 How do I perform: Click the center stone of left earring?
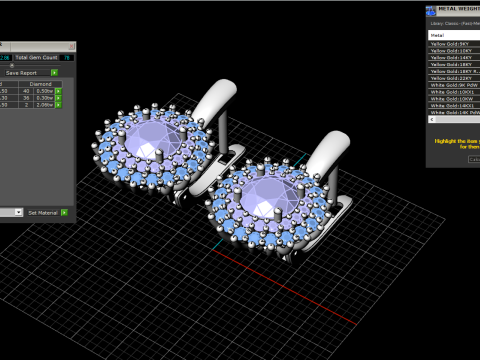(x=153, y=138)
